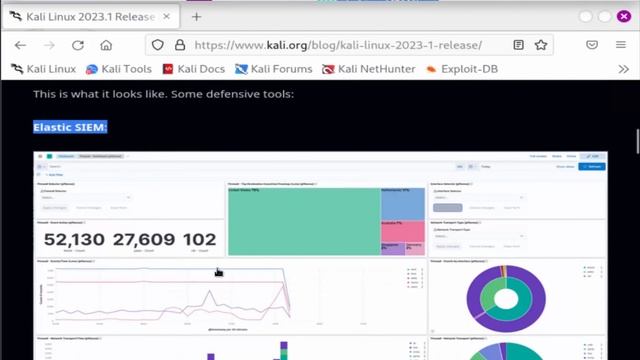Click the highlighted Elastic SIEM heading
640x360 pixels.
click(70, 127)
